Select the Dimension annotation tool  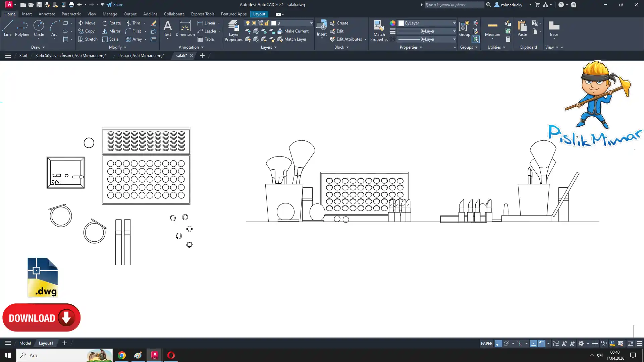[x=185, y=28]
